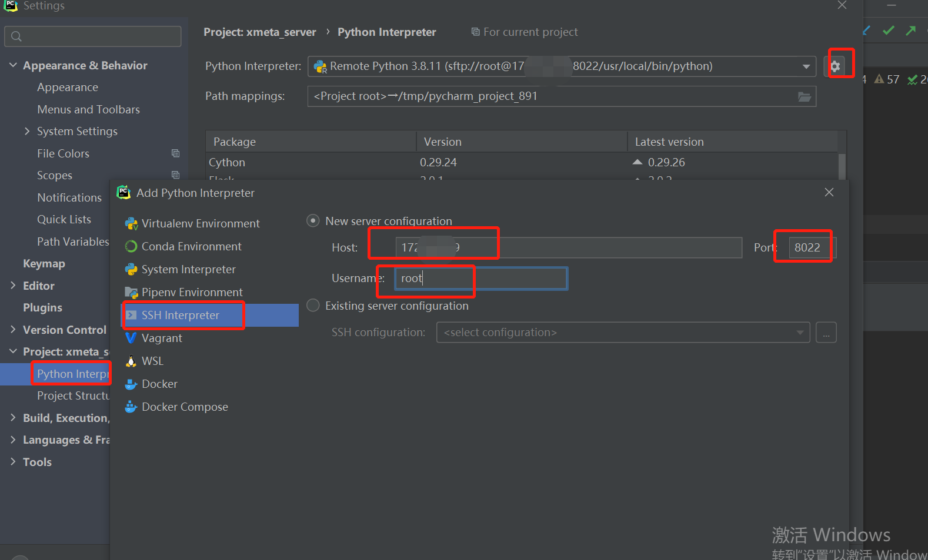
Task: Open the interpreter gear settings menu
Action: click(x=835, y=66)
